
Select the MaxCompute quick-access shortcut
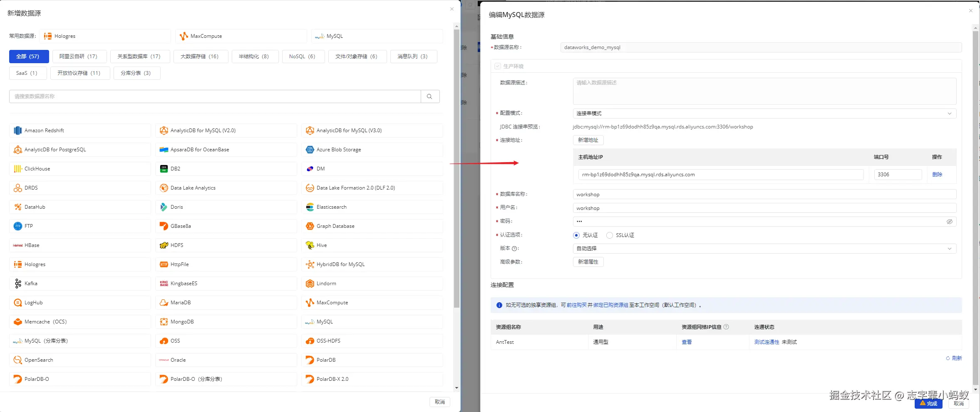[x=241, y=36]
